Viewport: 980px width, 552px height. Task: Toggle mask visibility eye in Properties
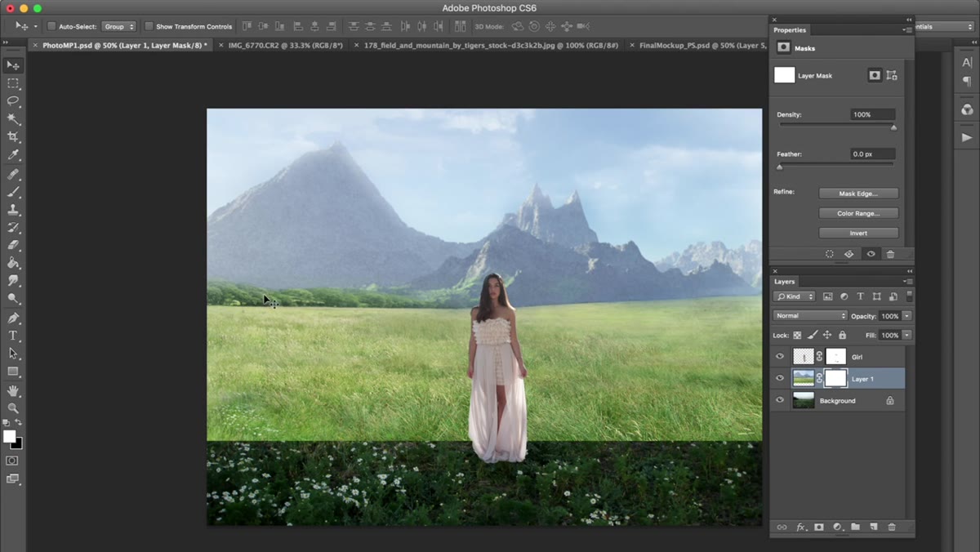point(871,254)
